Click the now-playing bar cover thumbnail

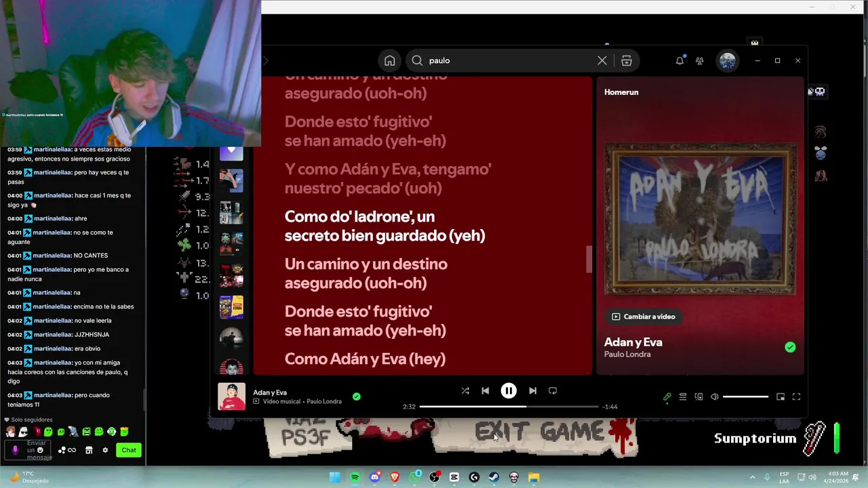[231, 396]
